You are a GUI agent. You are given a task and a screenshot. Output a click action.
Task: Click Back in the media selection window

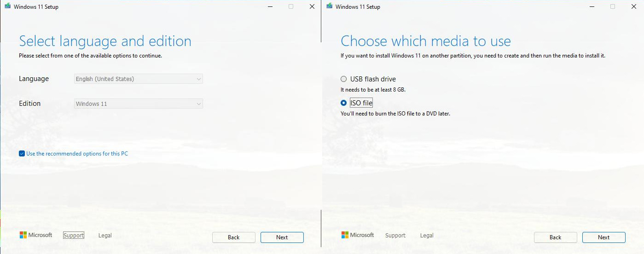pos(556,237)
